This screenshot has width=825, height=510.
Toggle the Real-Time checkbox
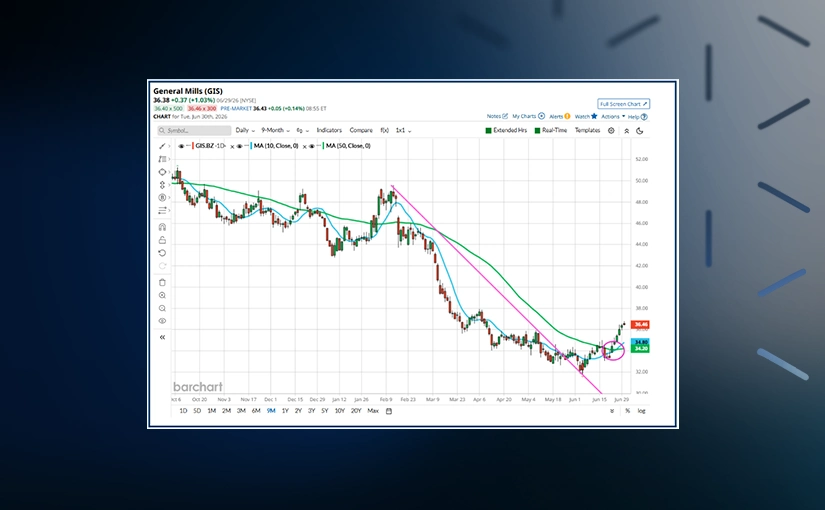click(537, 131)
